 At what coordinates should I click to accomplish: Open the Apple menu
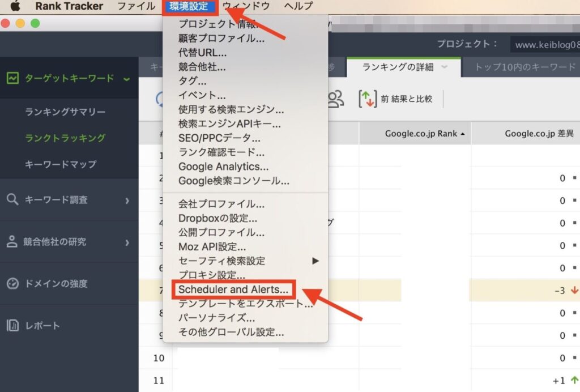(x=15, y=6)
